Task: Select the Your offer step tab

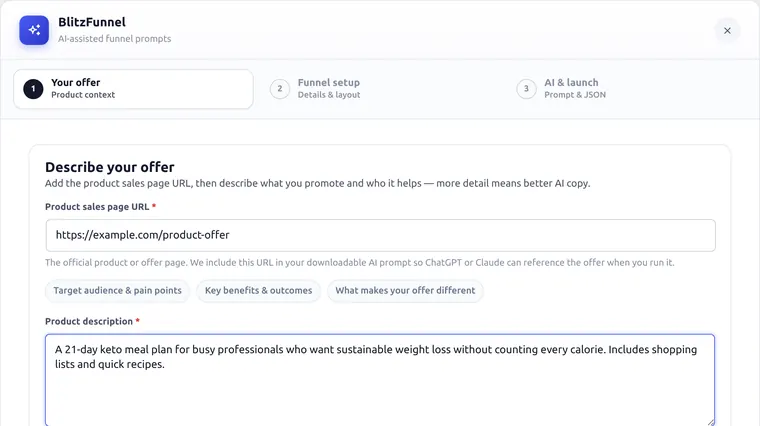Action: pos(133,89)
